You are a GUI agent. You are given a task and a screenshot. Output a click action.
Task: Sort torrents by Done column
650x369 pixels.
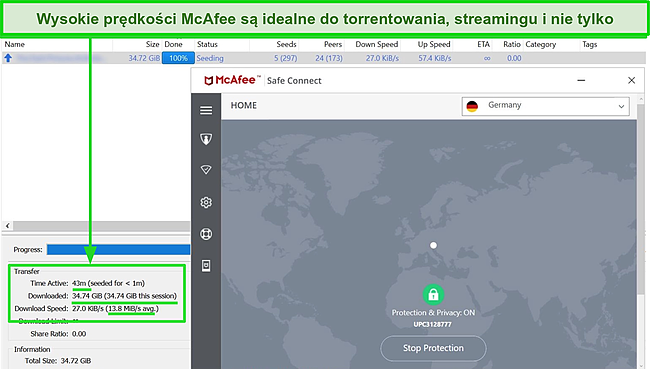click(173, 44)
